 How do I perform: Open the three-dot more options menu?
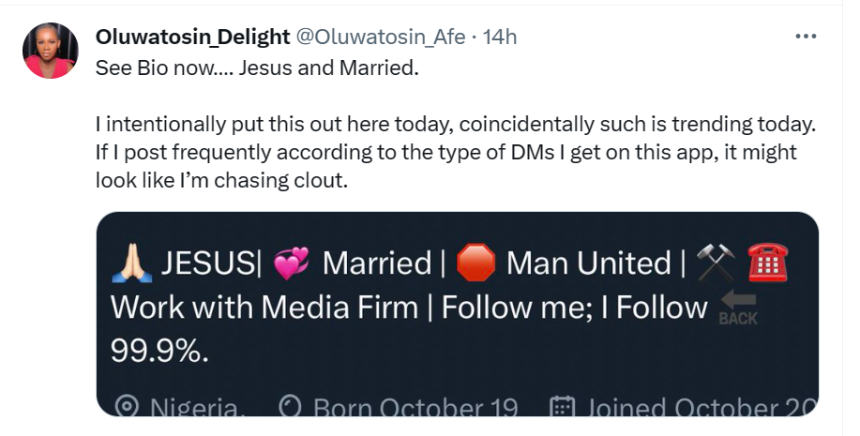click(x=805, y=37)
